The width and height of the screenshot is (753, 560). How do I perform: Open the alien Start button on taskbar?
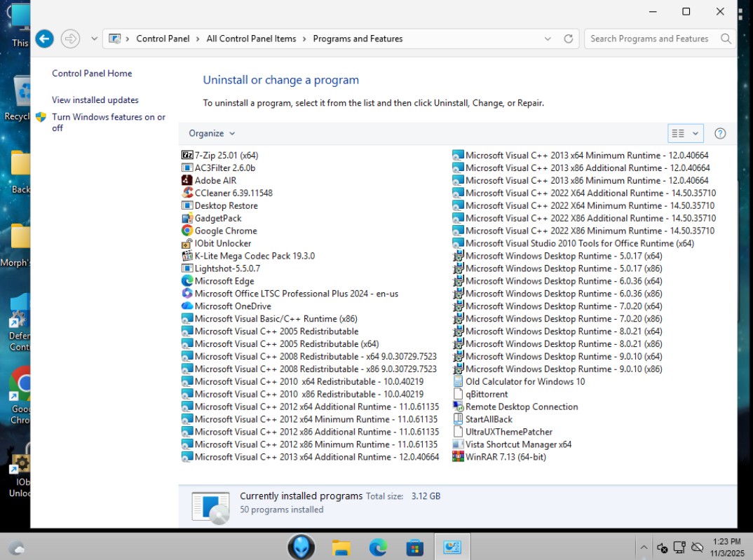[301, 547]
